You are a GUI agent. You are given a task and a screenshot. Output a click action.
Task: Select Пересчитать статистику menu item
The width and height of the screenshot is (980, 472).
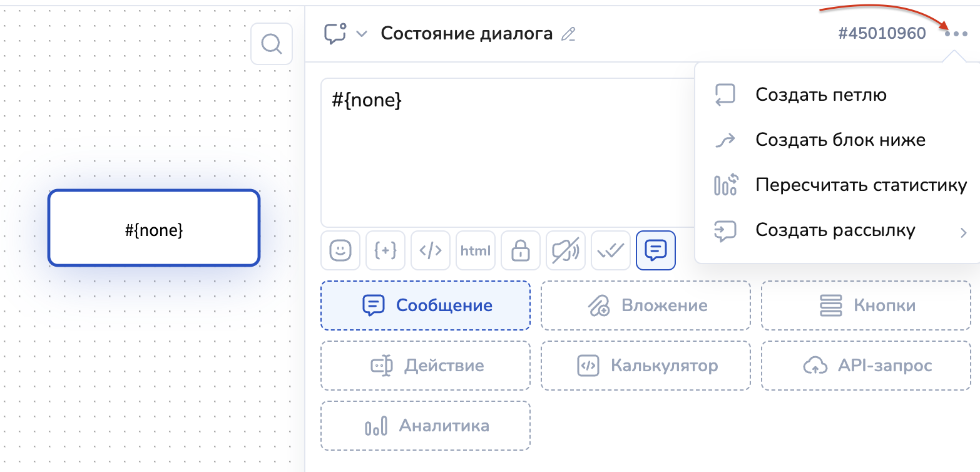pos(861,185)
